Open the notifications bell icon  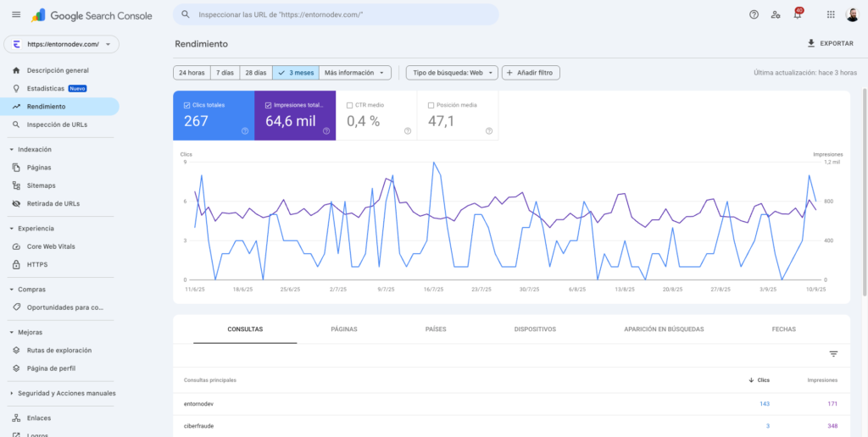(797, 14)
